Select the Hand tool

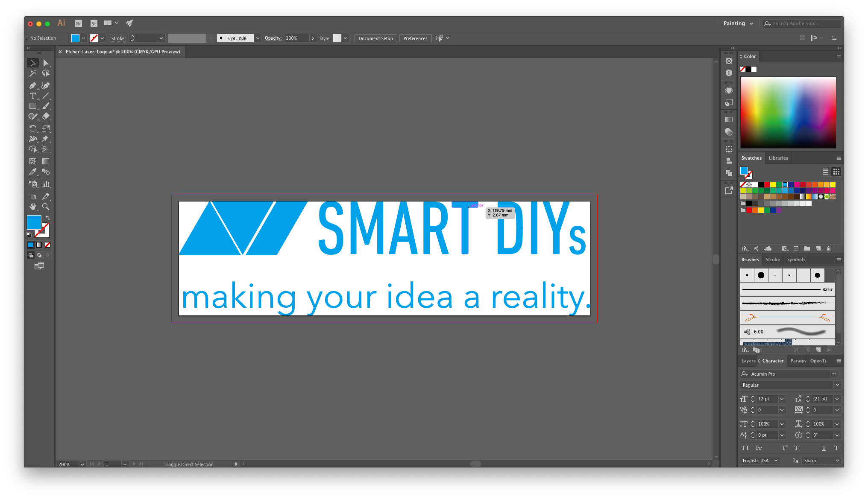pyautogui.click(x=32, y=207)
